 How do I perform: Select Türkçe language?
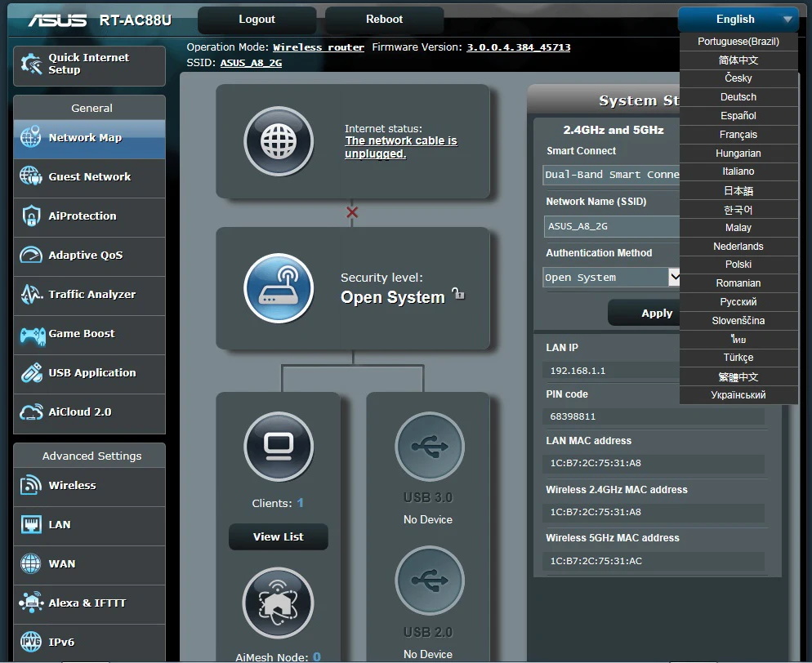pos(738,358)
